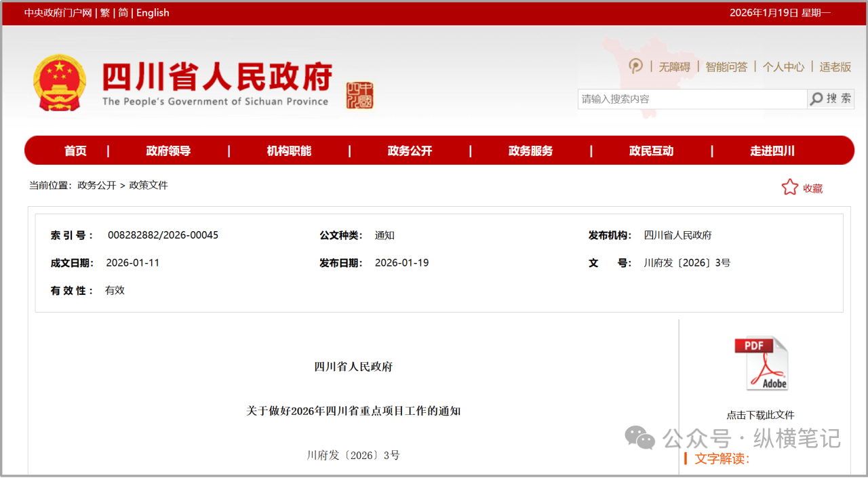Enable the 适老版 elderly-friendly mode
Image resolution: width=868 pixels, height=478 pixels.
[835, 66]
